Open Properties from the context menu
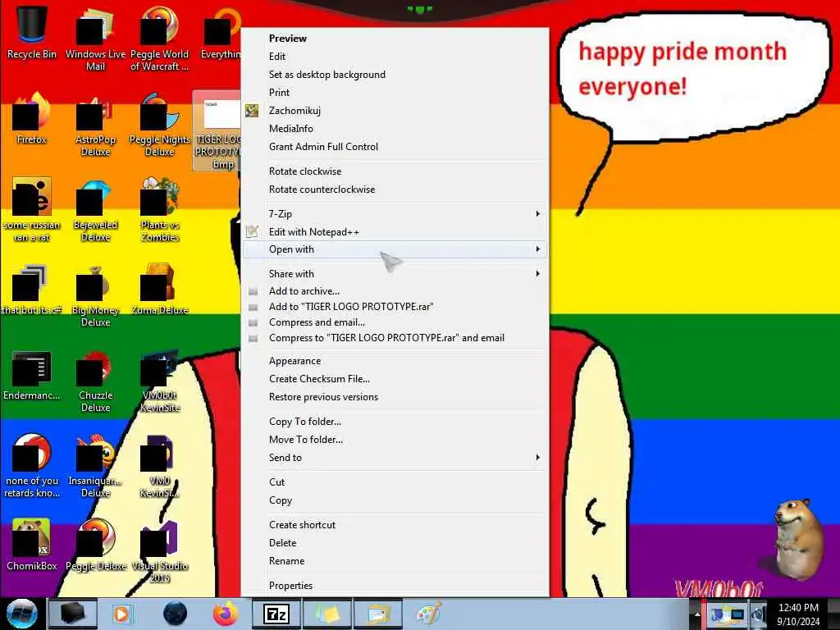Screen dimensions: 840x630 (x=395, y=586)
